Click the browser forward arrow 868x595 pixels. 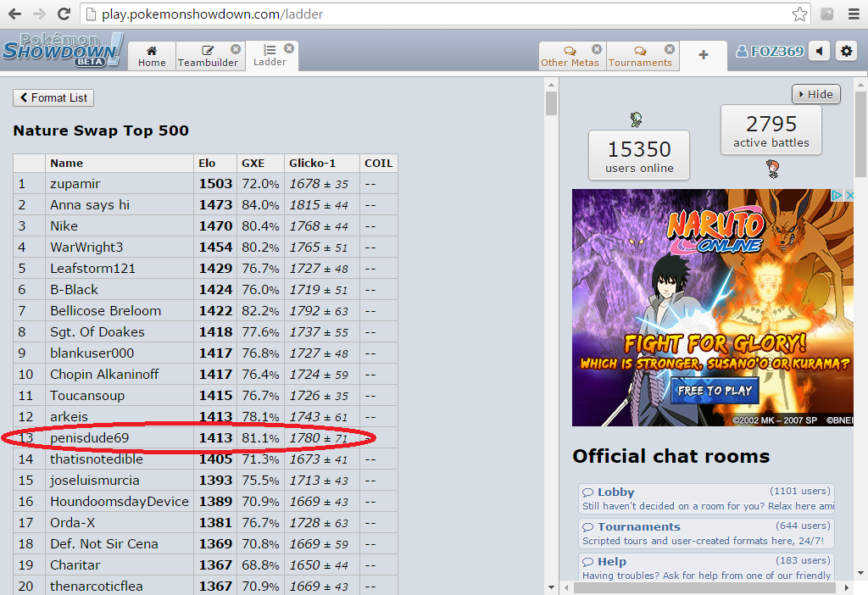click(x=39, y=14)
